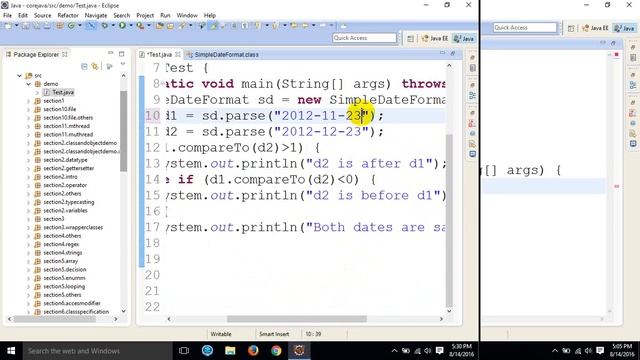Close the Test.java editor tab
Image resolution: width=640 pixels, height=360 pixels.
pos(178,54)
